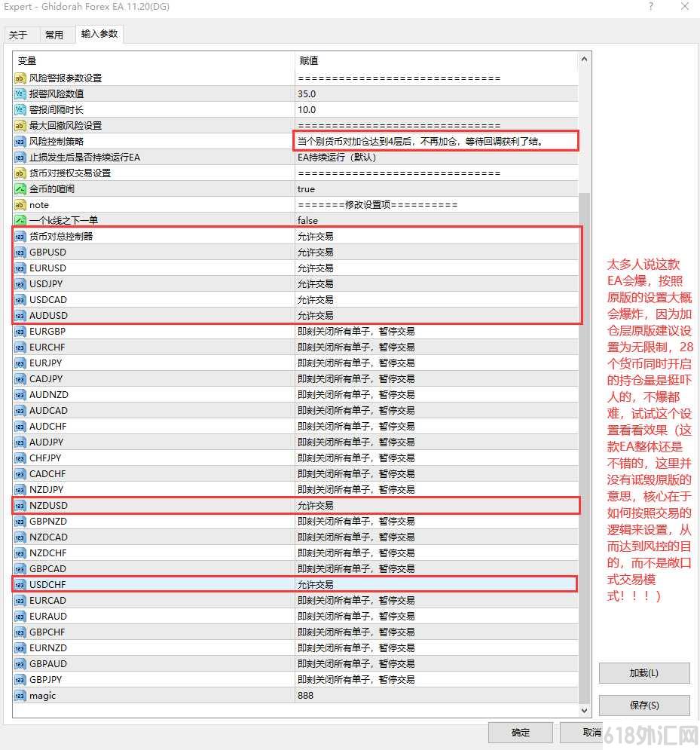Viewport: 700px width, 750px height.
Task: Toggle the true value of 金币的喧闹
Action: point(436,189)
